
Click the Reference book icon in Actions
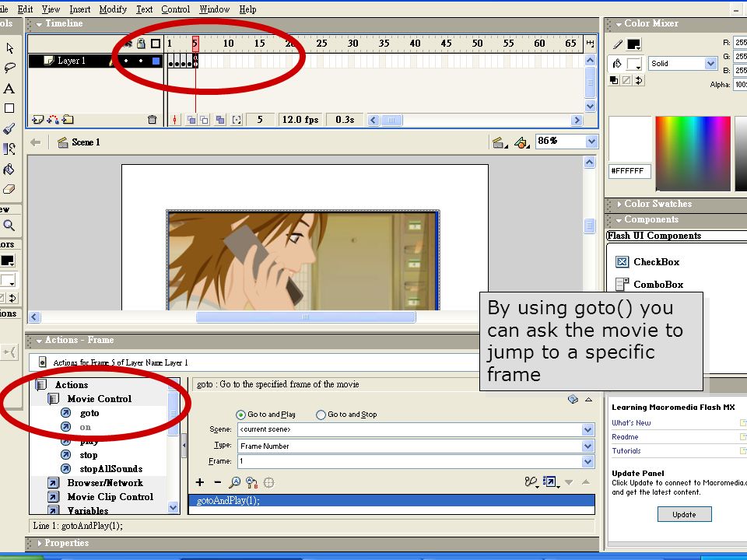point(573,399)
